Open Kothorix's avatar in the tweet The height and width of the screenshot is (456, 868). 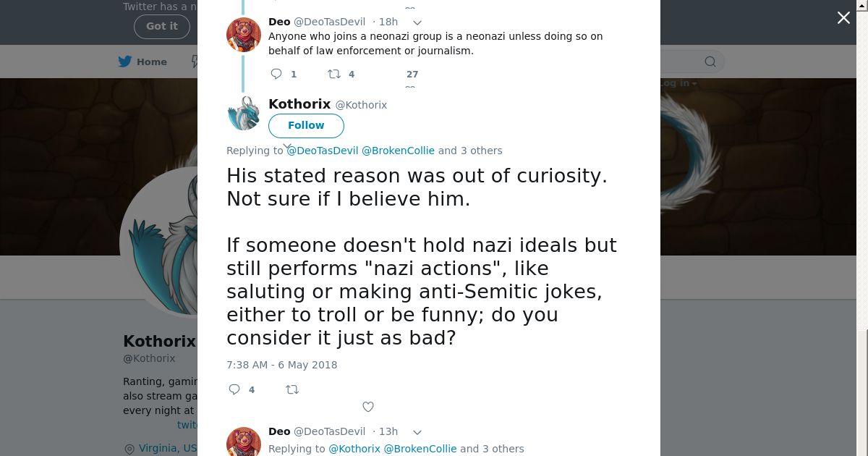[244, 114]
